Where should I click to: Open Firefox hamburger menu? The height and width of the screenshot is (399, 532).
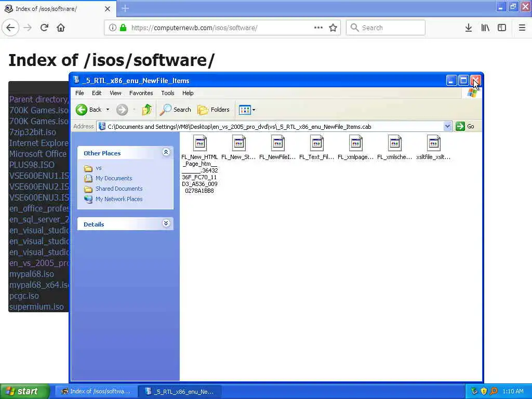(522, 28)
